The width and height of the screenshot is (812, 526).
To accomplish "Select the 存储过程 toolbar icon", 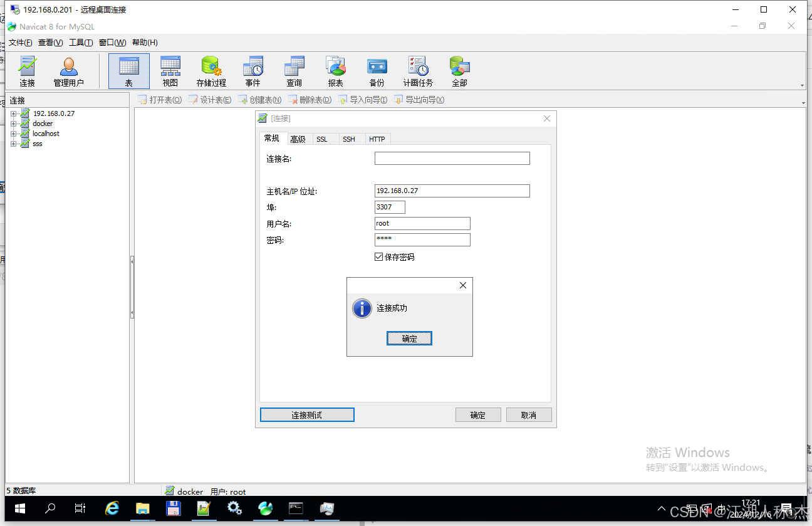I will coord(211,71).
